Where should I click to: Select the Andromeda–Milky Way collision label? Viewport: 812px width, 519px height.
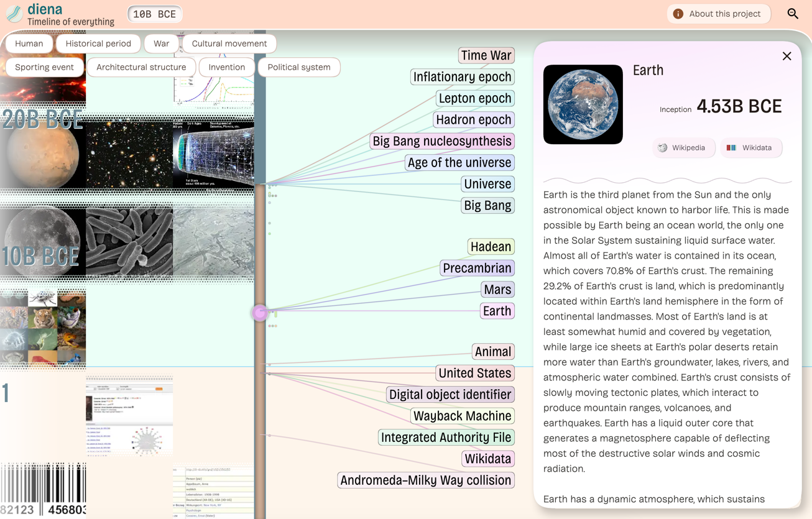pos(426,480)
